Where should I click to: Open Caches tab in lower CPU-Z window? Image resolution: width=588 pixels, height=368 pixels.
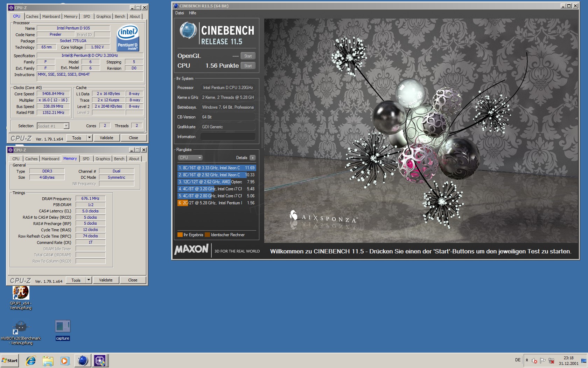[31, 159]
